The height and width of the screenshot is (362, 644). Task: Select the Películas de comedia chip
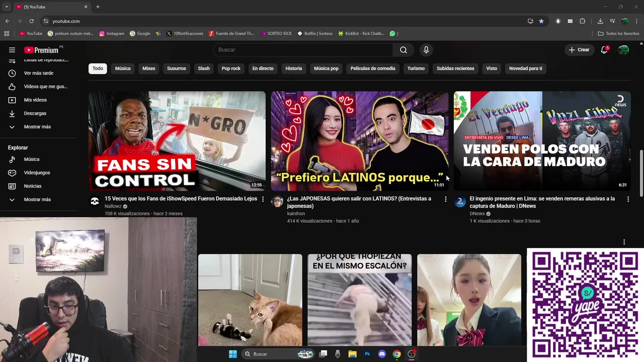click(373, 68)
